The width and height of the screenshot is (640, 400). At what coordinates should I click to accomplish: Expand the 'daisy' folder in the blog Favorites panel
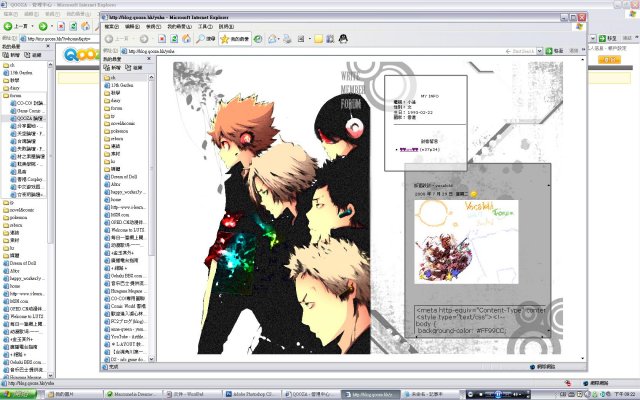pos(113,100)
